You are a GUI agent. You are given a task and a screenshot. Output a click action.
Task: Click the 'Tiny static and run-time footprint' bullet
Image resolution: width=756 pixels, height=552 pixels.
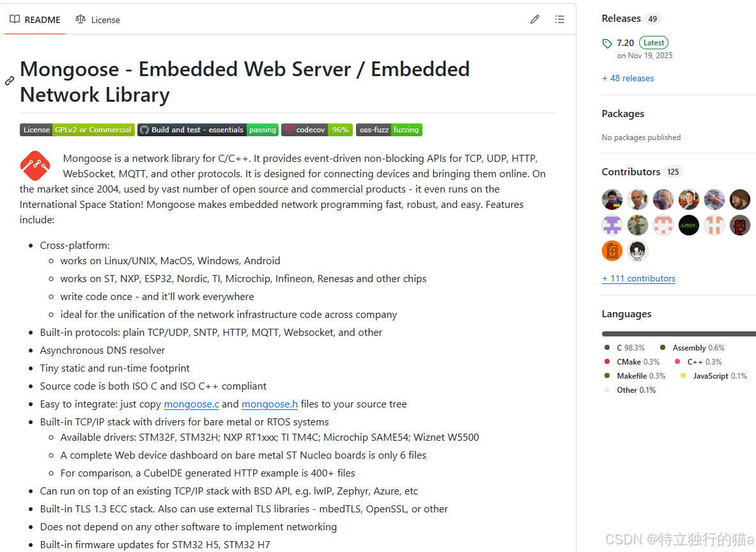coord(115,368)
